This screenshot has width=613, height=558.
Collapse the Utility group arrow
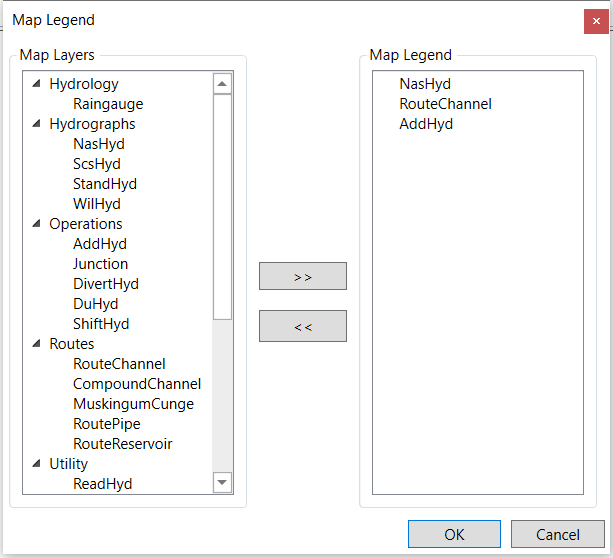coord(37,465)
